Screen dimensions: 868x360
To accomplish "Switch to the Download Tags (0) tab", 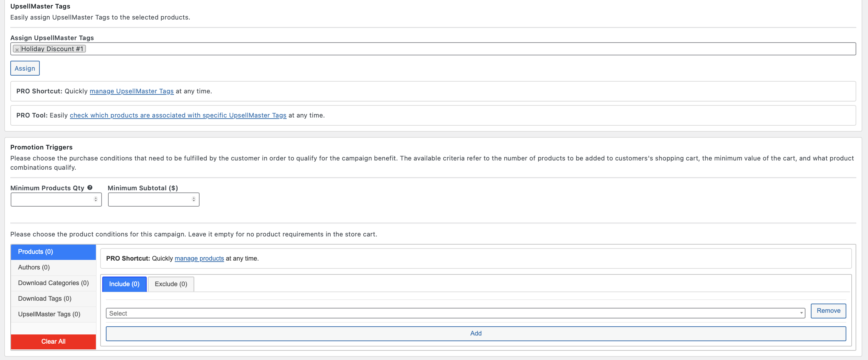I will (53, 299).
